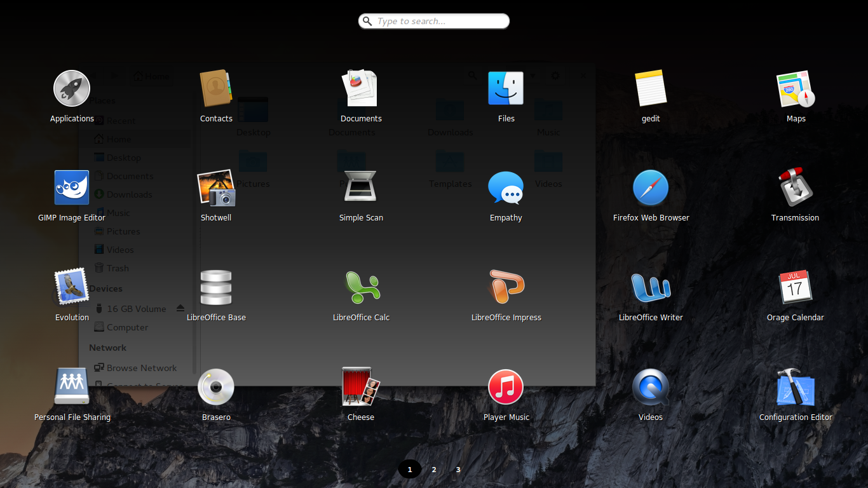This screenshot has height=488, width=868.
Task: Launch the Simple Scan scanner icon
Action: (361, 187)
